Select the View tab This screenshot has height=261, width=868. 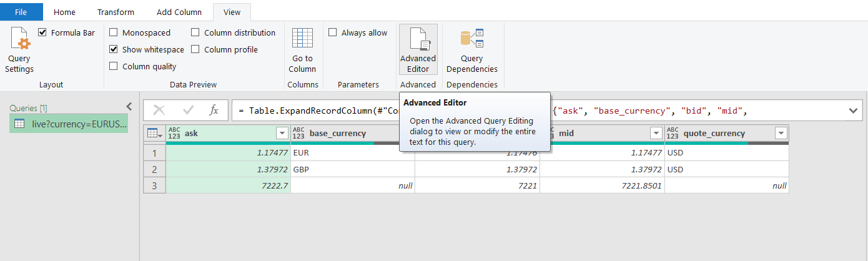[232, 12]
